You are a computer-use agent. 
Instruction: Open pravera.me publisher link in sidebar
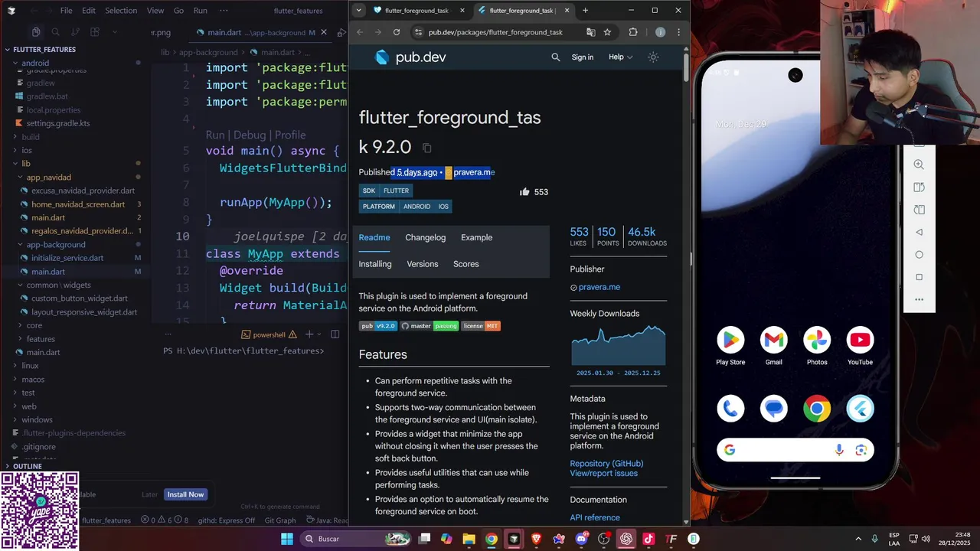click(599, 287)
